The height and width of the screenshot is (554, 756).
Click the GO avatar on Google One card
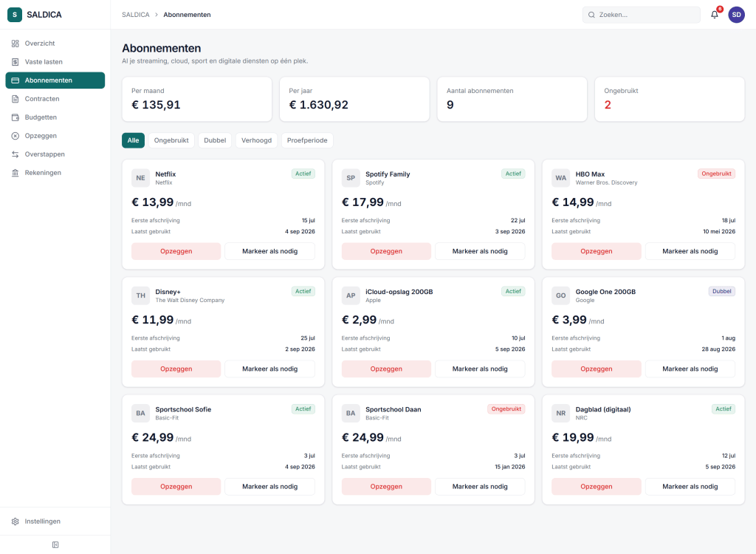pyautogui.click(x=561, y=295)
